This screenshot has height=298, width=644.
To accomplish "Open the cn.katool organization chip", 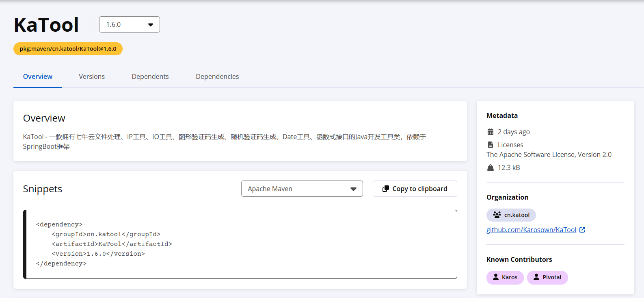I will 511,215.
